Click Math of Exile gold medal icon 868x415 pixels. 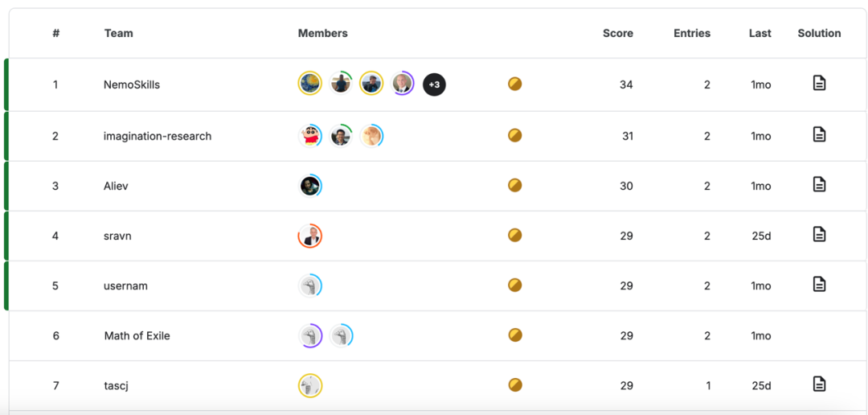point(515,335)
